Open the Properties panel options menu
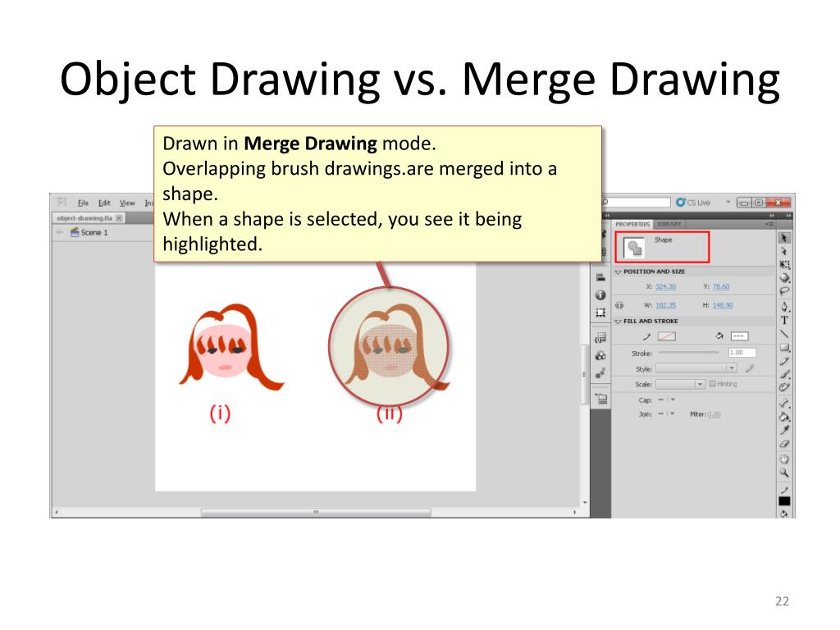This screenshot has width=840, height=630. [769, 224]
